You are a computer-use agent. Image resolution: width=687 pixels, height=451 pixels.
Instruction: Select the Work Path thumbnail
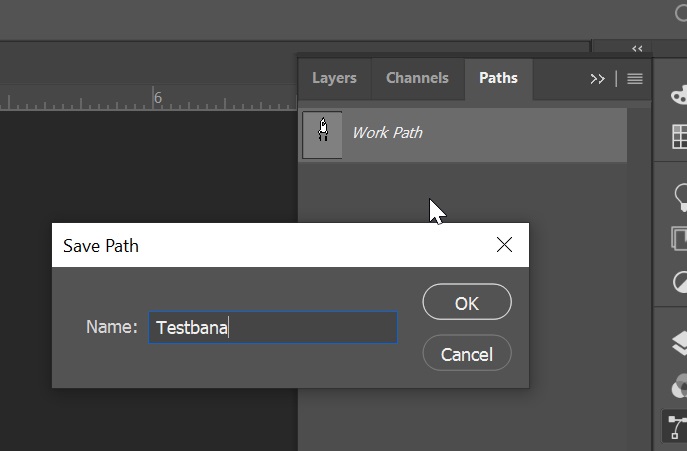tap(322, 134)
